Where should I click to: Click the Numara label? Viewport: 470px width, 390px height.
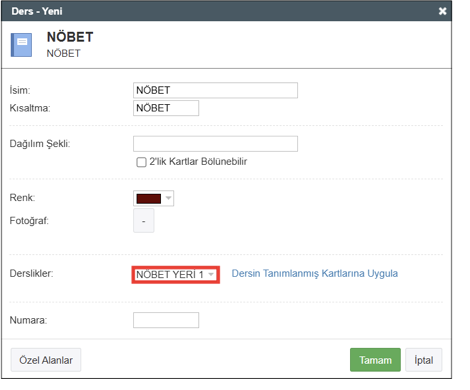point(28,320)
